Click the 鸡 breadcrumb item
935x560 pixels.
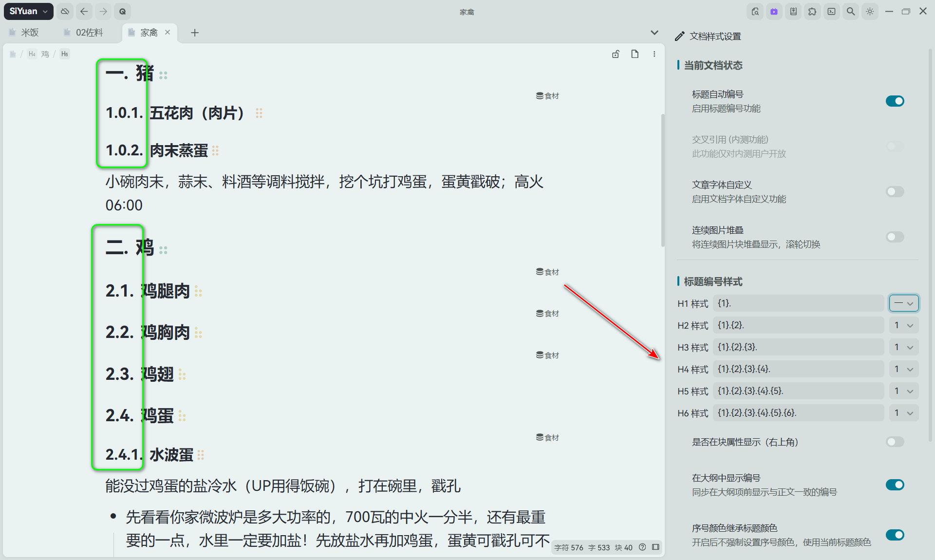tap(45, 54)
